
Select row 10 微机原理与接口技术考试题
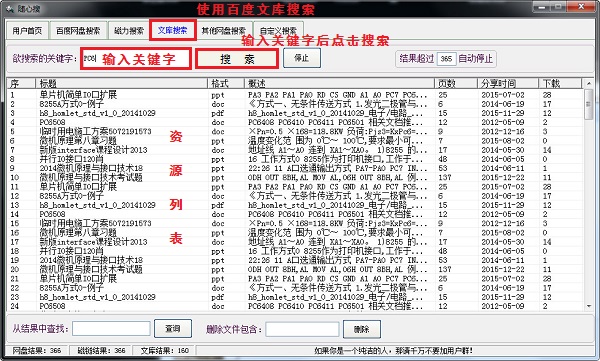pyautogui.click(x=295, y=177)
